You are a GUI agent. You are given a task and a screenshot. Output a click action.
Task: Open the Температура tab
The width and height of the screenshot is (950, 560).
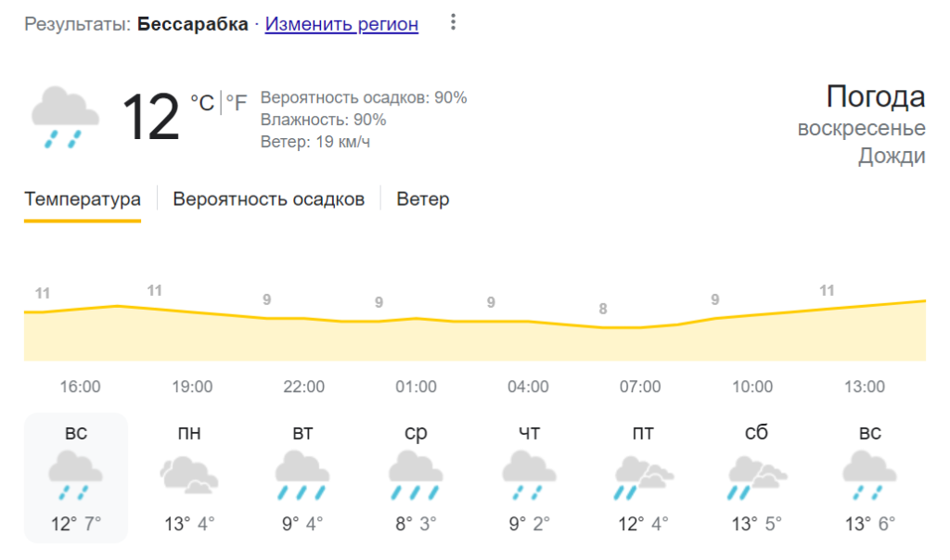83,199
